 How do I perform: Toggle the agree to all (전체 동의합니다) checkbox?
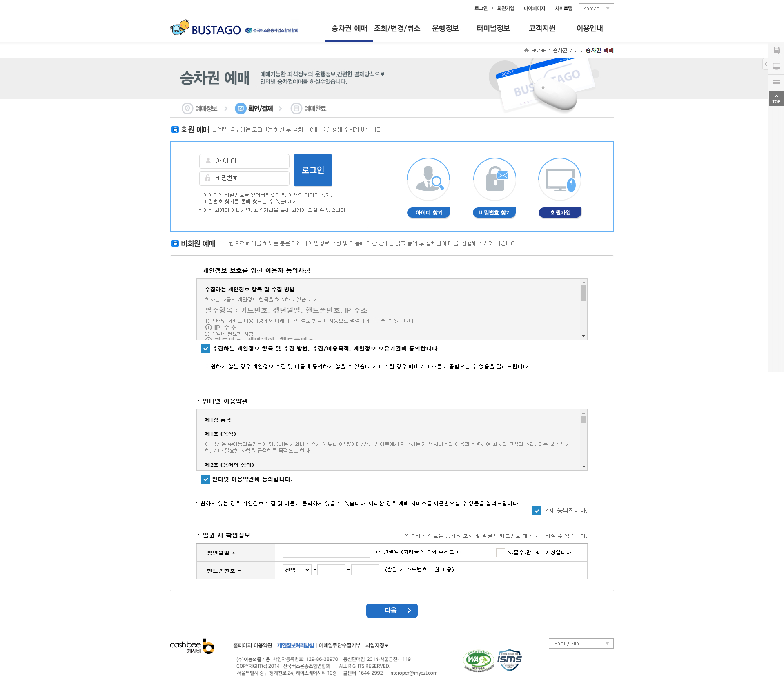(537, 511)
